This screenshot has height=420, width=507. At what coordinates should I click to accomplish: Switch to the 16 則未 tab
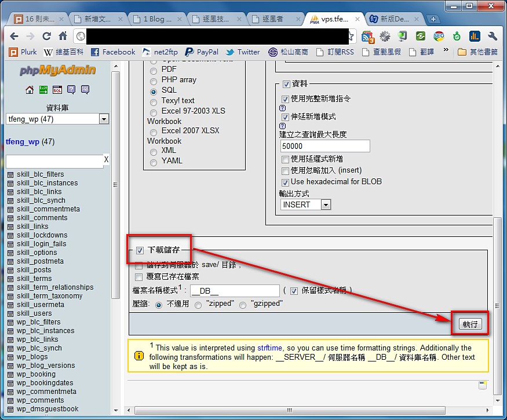[39, 19]
